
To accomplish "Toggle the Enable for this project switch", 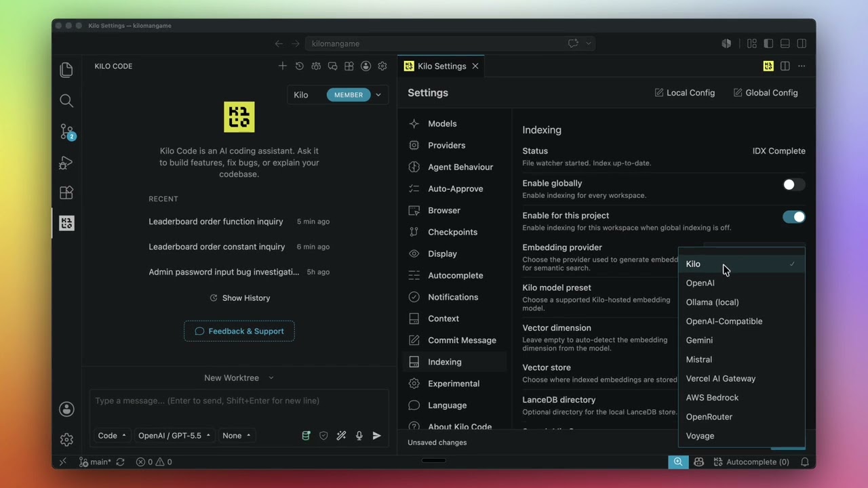I will click(x=793, y=217).
